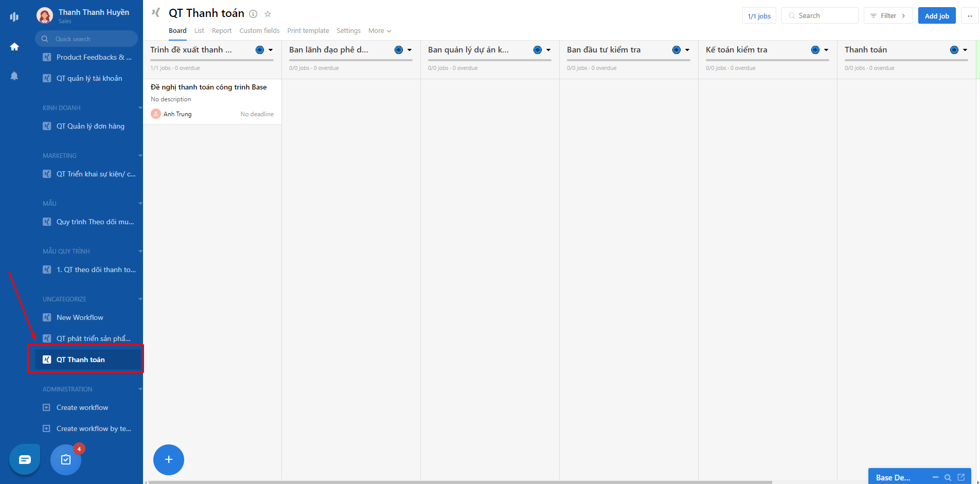The width and height of the screenshot is (980, 484).
Task: Minimize the Base De... chat widget
Action: (x=935, y=477)
